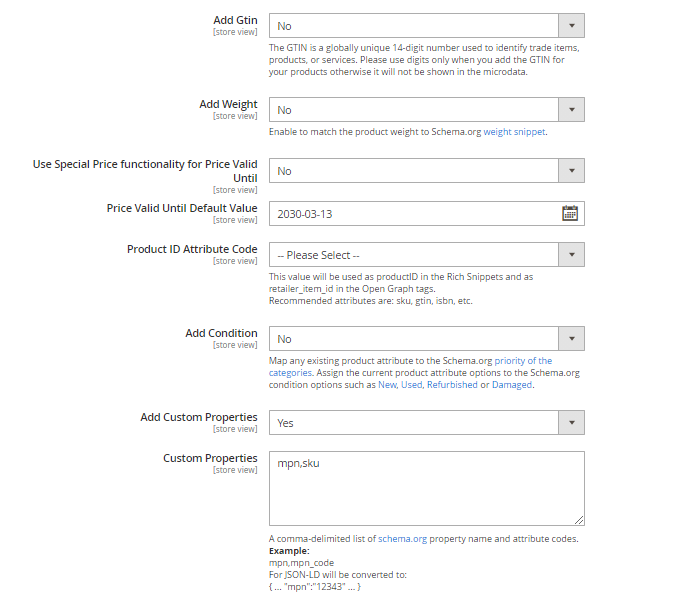The image size is (685, 598).
Task: Expand the Add Weight dropdown
Action: (414, 110)
